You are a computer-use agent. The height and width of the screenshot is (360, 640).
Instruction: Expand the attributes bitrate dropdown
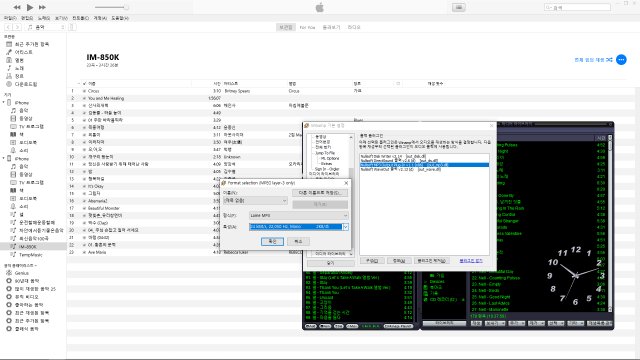pyautogui.click(x=346, y=227)
